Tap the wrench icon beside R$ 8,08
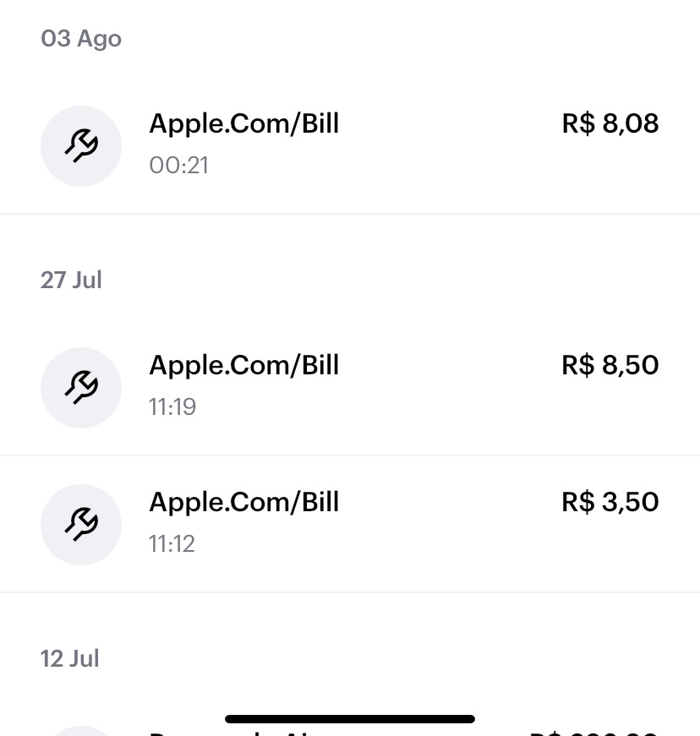700x736 pixels. coord(81,146)
